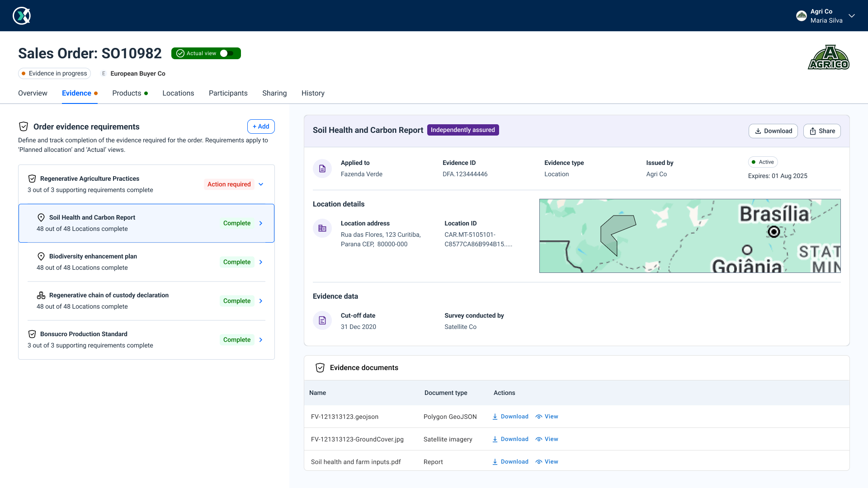
Task: Click the Polygon GeoJSON document type cell
Action: (450, 417)
